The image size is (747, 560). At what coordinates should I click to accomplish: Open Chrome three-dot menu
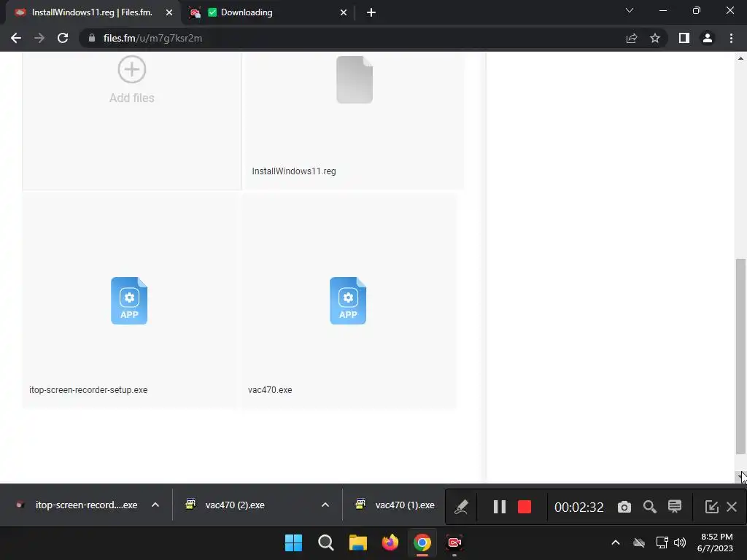tap(731, 38)
